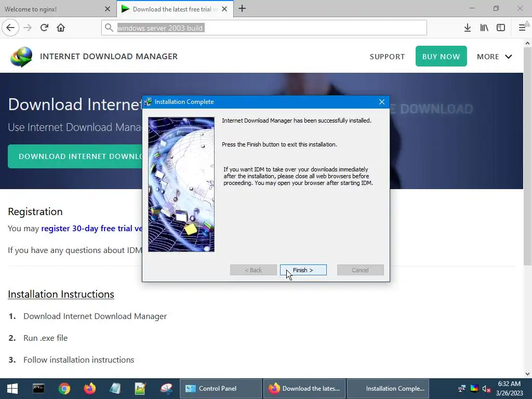Click 'Run .exe file' instruction text
Screen dimensions: 532x399
[46, 338]
